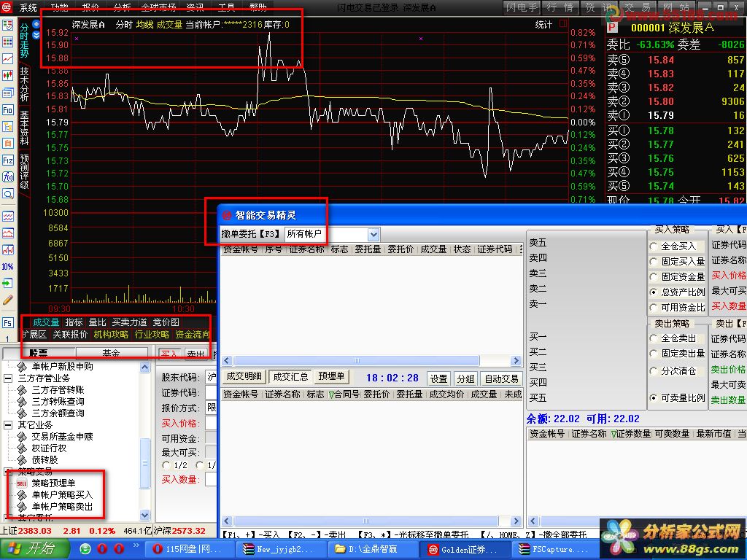Screen dimensions: 747x560
Task: Click the green arrow export icon
Action: click(x=7, y=284)
